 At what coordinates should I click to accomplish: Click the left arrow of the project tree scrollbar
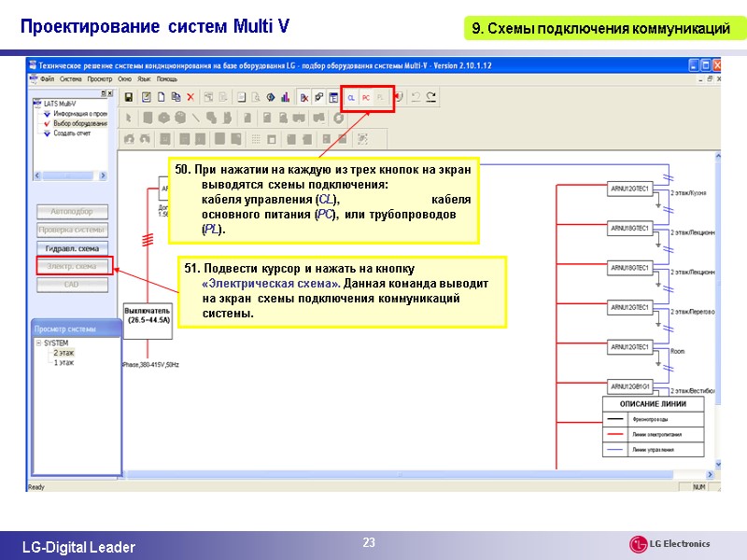click(37, 175)
